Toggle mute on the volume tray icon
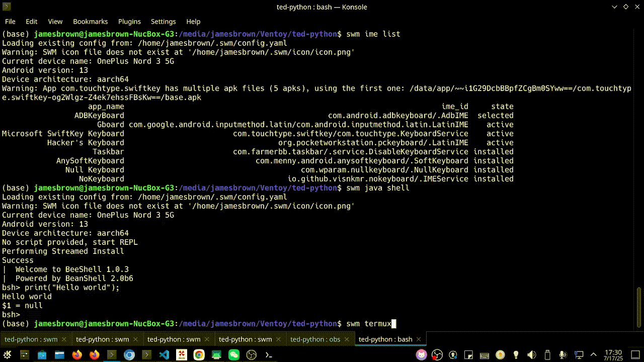 tap(531, 354)
